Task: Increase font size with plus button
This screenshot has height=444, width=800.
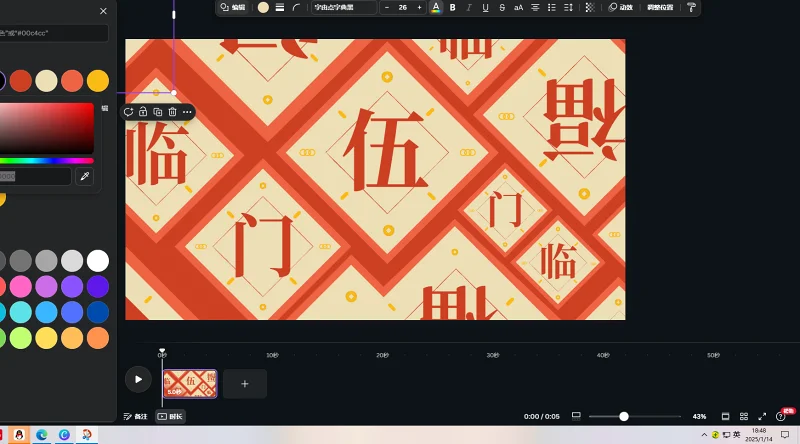Action: point(419,7)
